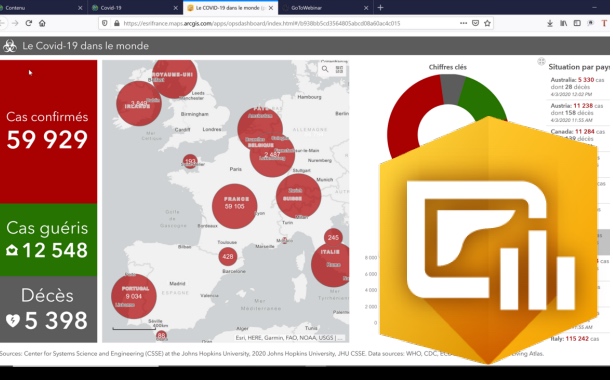Click the Chiffres clés chart title
This screenshot has height=380, width=613.
(x=448, y=67)
